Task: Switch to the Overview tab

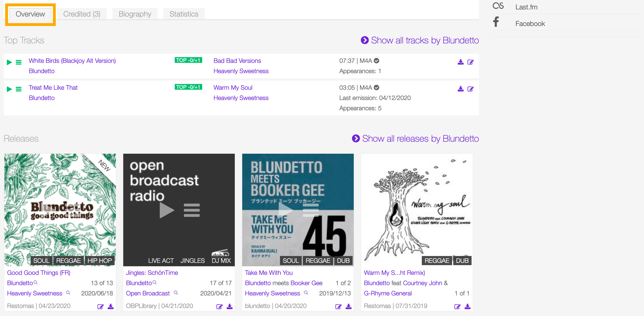Action: pos(30,14)
